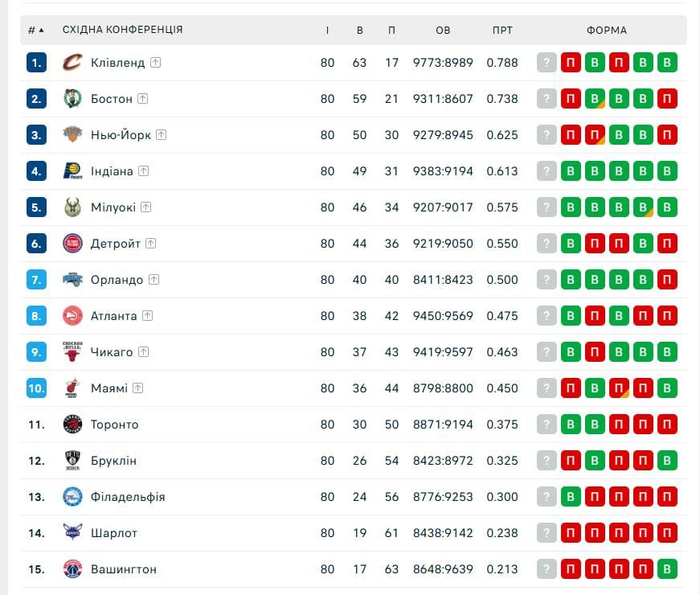The image size is (700, 595).
Task: Expand the arrow icon next to Клівленд
Action: [156, 63]
